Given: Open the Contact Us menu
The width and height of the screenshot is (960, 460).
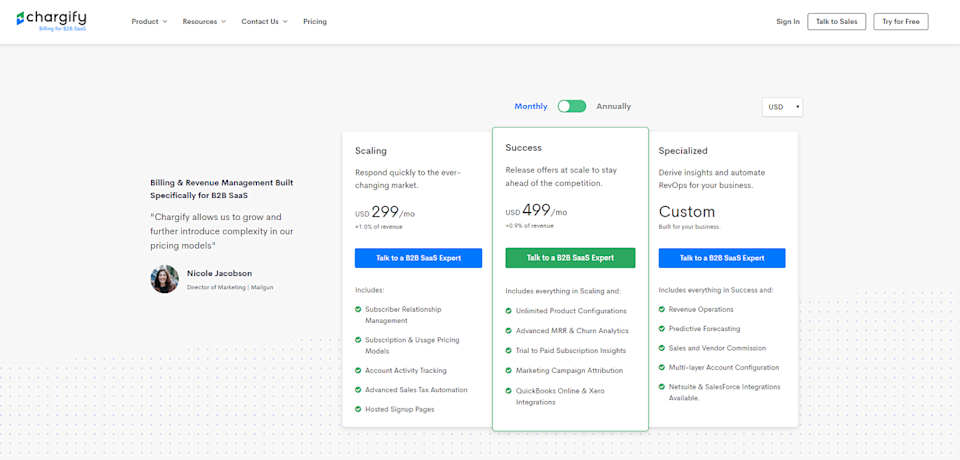Looking at the screenshot, I should [x=264, y=21].
